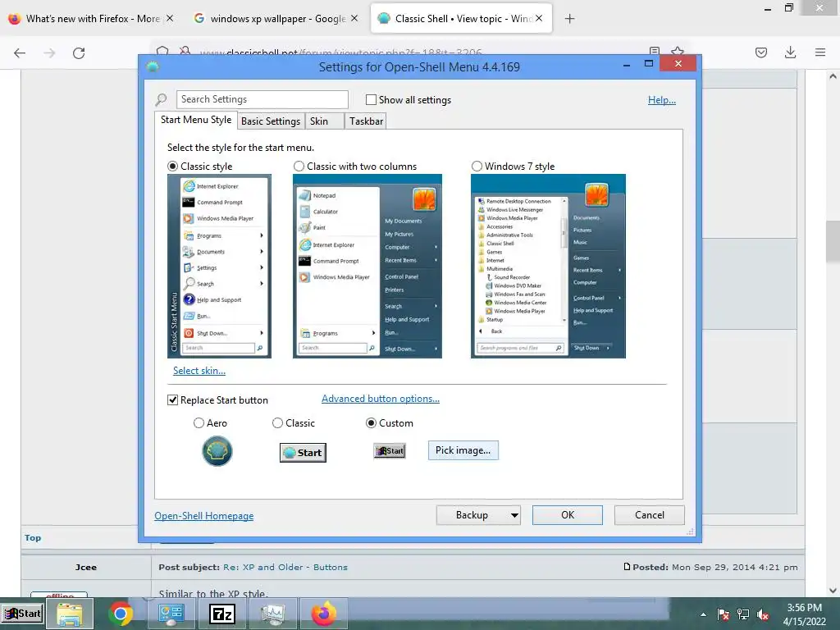The width and height of the screenshot is (840, 630).
Task: Open Google Chrome from taskbar
Action: [x=121, y=614]
